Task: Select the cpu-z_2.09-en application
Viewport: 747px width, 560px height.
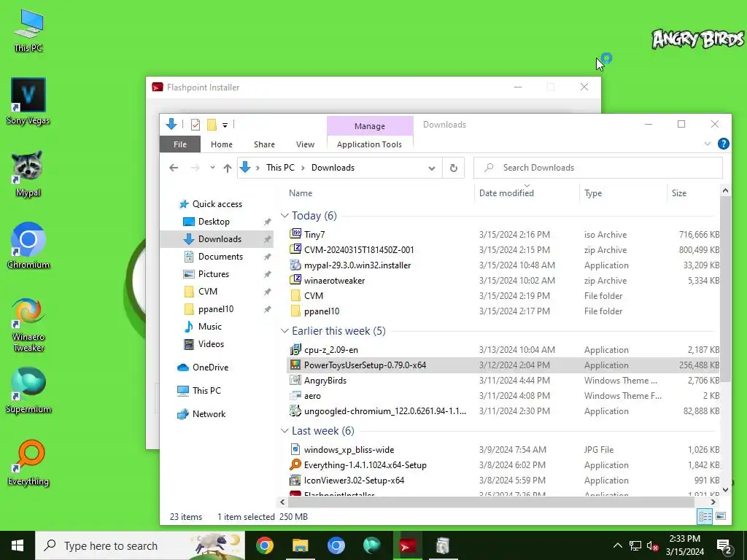Action: [331, 350]
